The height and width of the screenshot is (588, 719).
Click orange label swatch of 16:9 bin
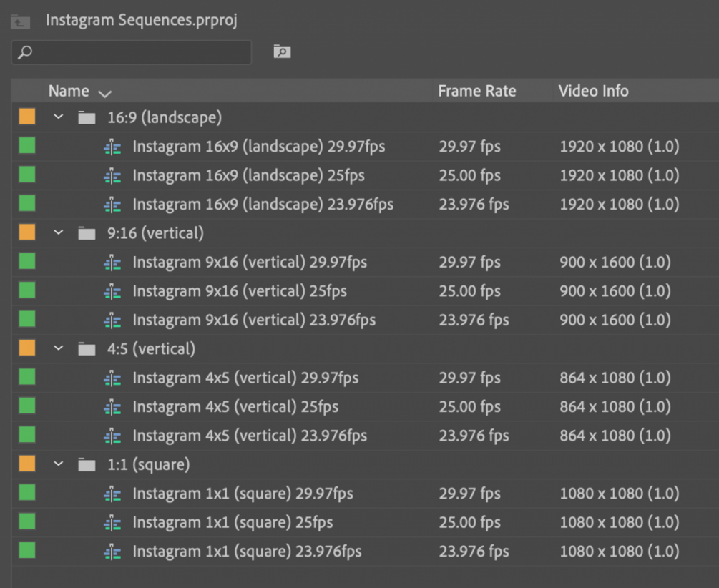coord(27,117)
